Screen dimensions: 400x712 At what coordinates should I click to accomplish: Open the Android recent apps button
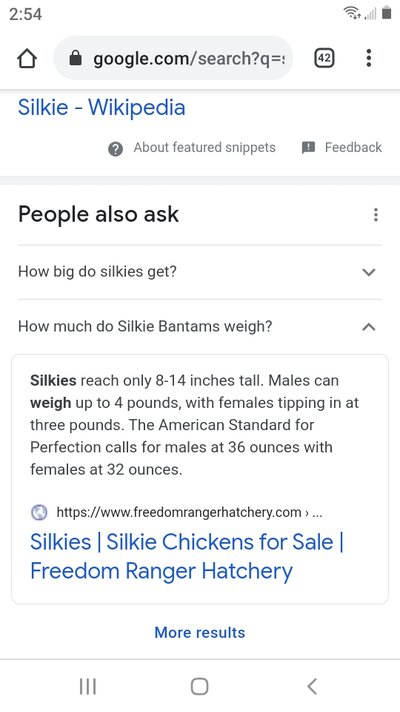coord(88,686)
